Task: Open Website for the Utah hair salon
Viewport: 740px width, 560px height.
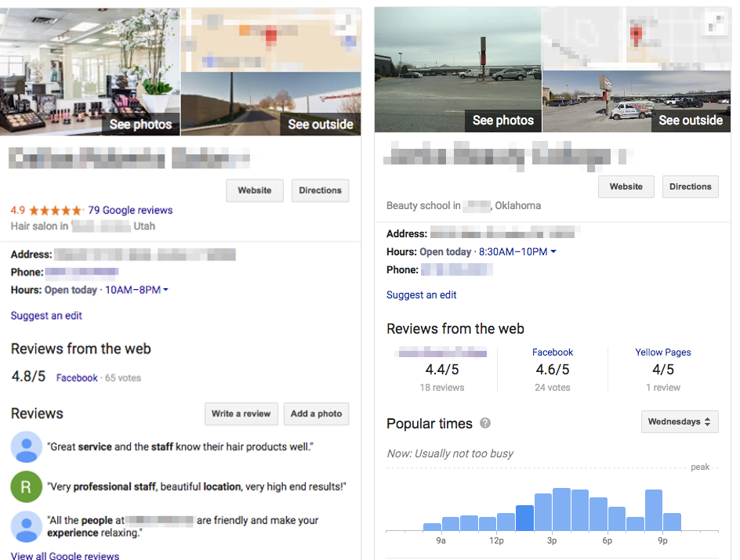Action: tap(254, 190)
